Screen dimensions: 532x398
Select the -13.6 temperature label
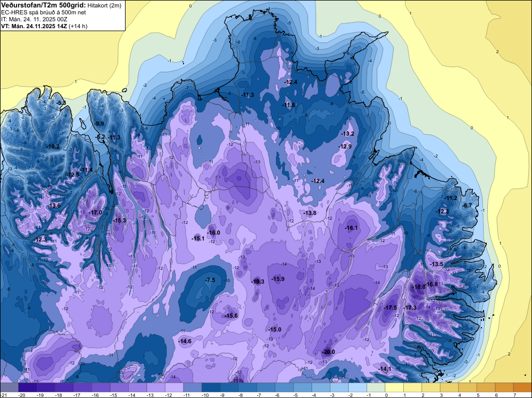coord(54,205)
